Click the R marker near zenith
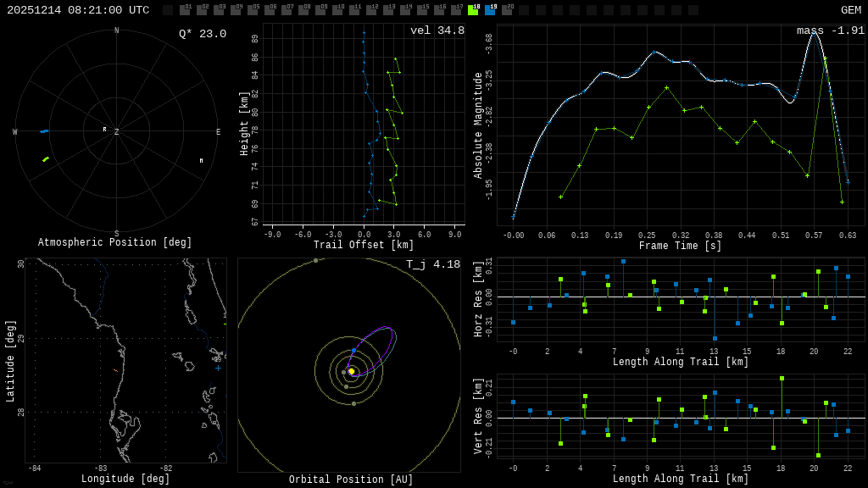 [x=104, y=130]
